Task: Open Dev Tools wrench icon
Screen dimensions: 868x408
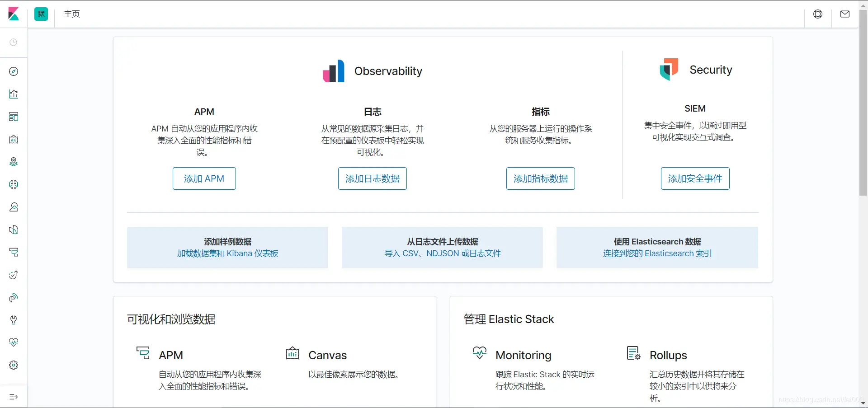Action: coord(14,320)
